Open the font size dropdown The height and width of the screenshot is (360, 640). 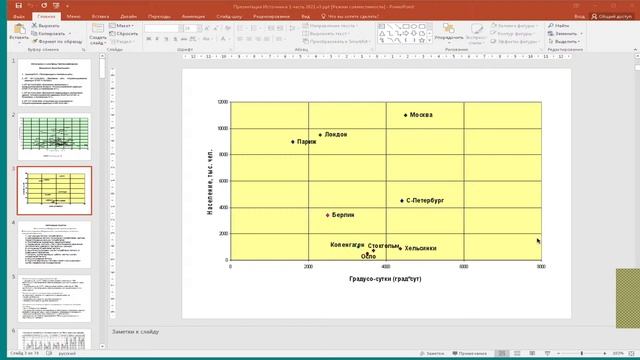coord(199,28)
